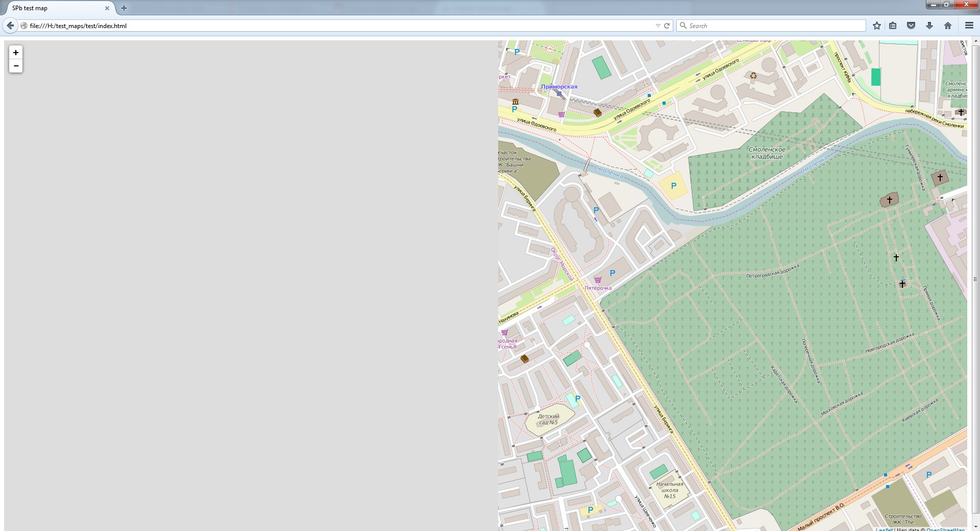Click the scrollbar down arrow
The height and width of the screenshot is (531, 980).
pyautogui.click(x=975, y=526)
